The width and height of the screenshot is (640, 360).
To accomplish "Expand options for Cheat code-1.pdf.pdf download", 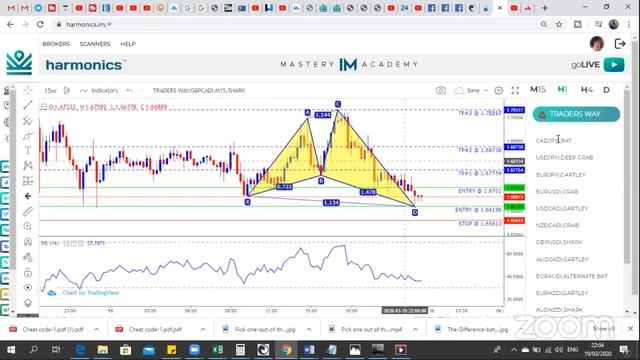I will 203,329.
